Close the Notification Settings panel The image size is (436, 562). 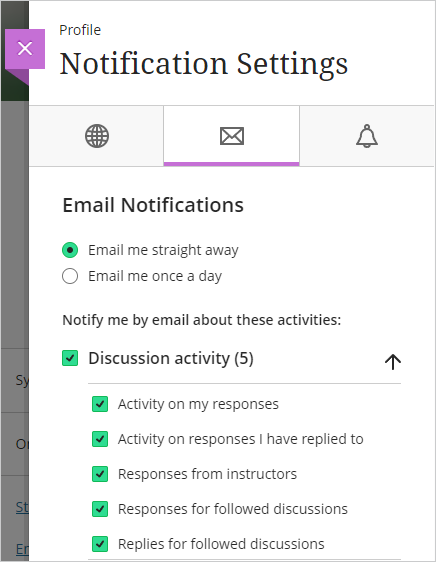pos(25,49)
